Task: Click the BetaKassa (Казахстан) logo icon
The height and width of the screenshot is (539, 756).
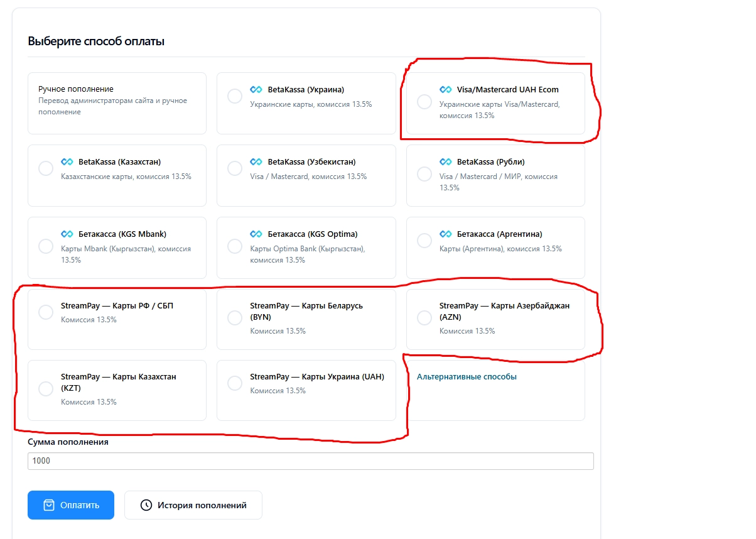Action: (x=67, y=161)
